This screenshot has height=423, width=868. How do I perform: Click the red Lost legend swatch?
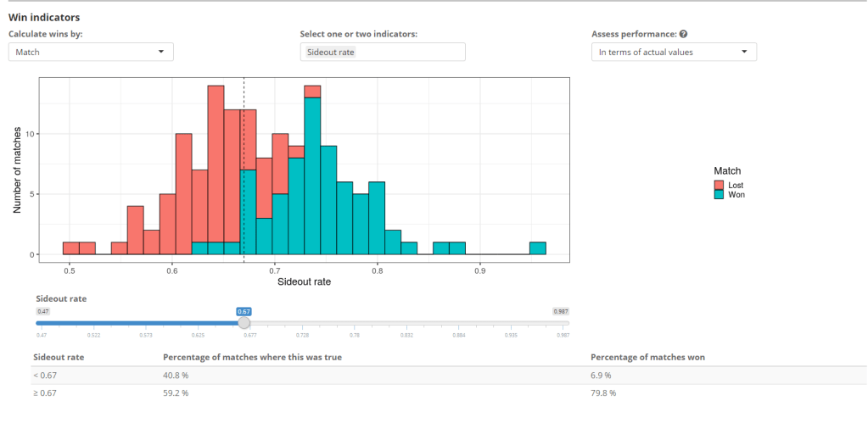pos(719,185)
